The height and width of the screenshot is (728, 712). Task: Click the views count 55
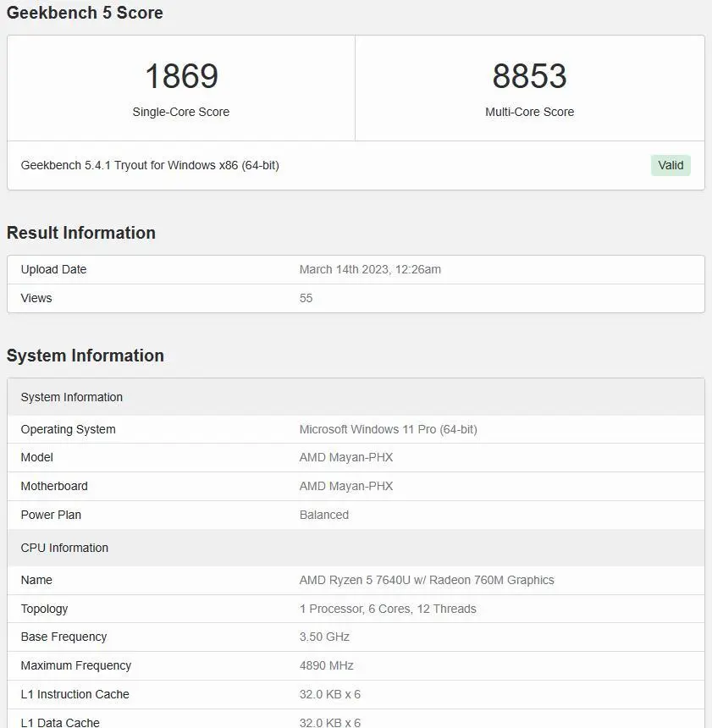coord(306,298)
